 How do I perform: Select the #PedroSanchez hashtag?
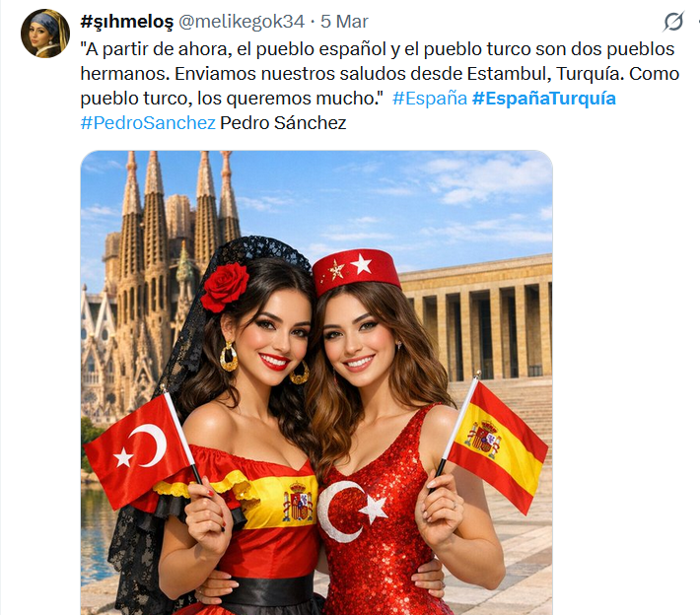[148, 123]
